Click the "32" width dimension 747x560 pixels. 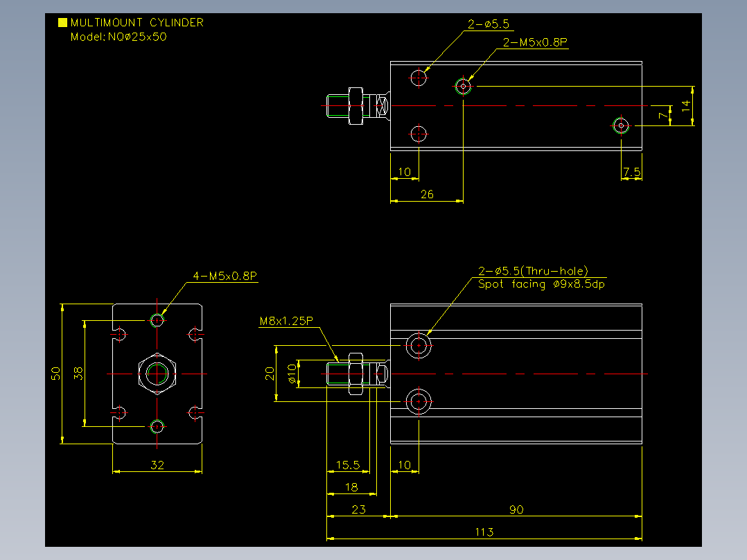pos(157,464)
